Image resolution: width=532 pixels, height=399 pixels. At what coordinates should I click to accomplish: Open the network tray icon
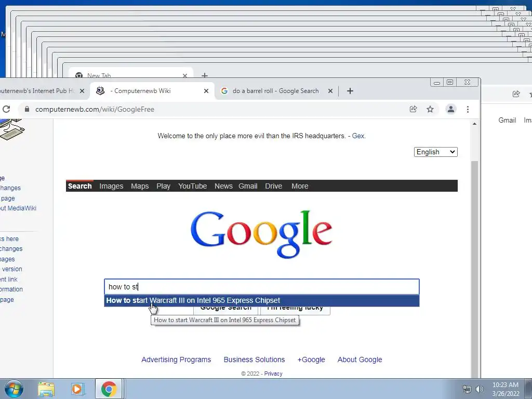[x=467, y=389]
